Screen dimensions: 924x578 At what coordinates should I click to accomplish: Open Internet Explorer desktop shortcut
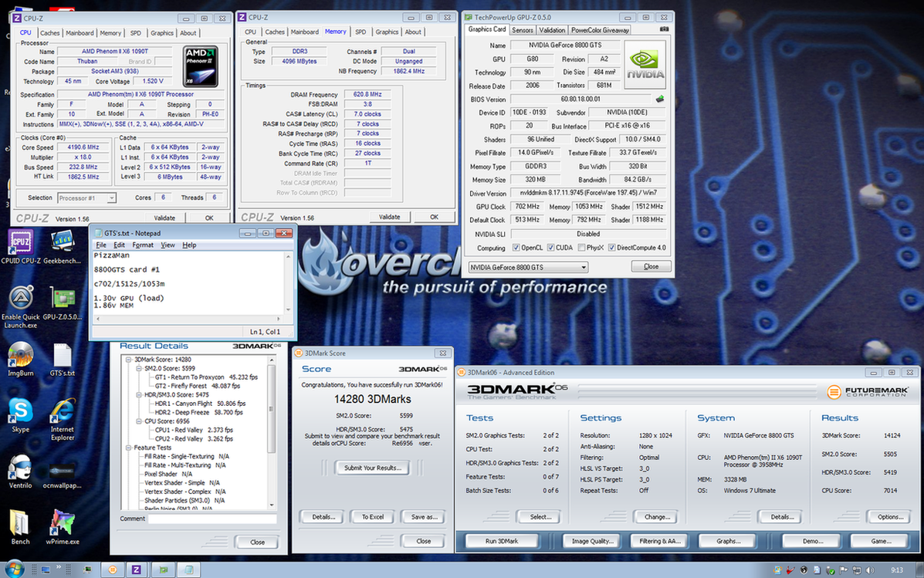(x=62, y=420)
